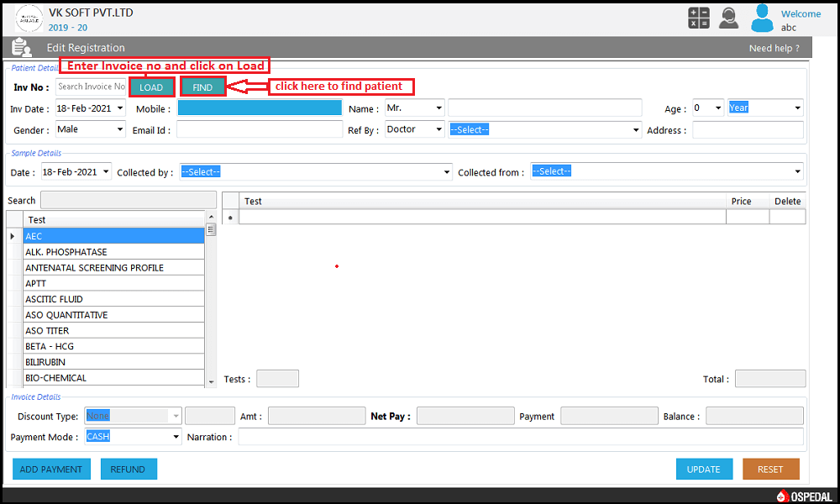Click the test list scroll down arrow

(x=211, y=382)
